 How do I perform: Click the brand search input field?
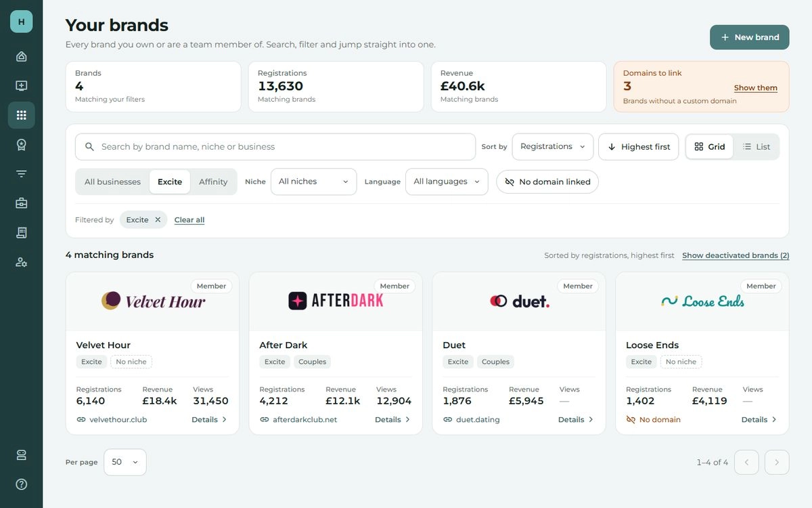[x=275, y=147]
